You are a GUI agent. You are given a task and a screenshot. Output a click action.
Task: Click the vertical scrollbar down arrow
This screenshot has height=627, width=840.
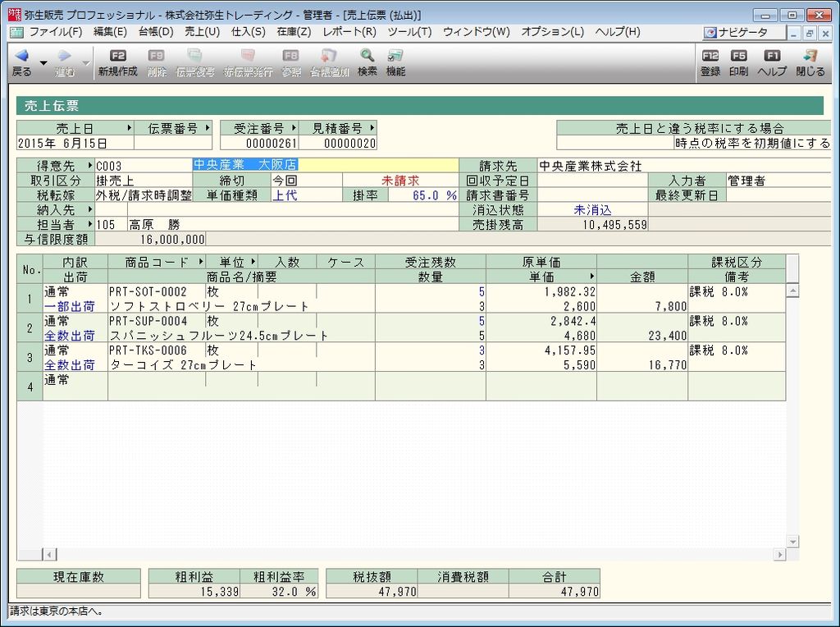coord(792,542)
